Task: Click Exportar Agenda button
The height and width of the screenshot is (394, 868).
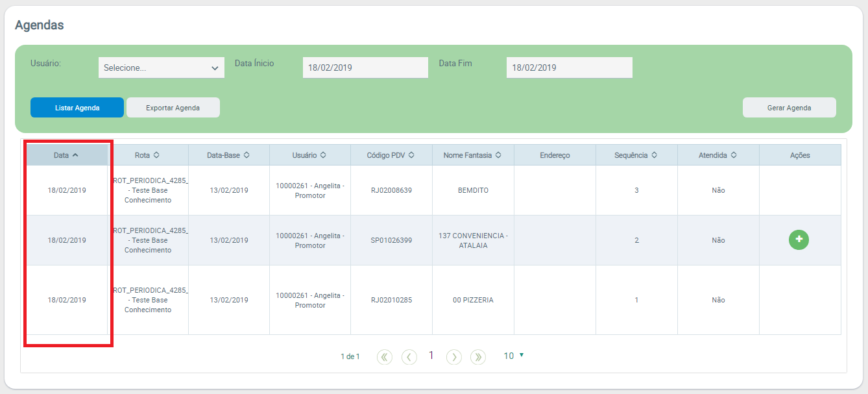Action: click(x=173, y=108)
